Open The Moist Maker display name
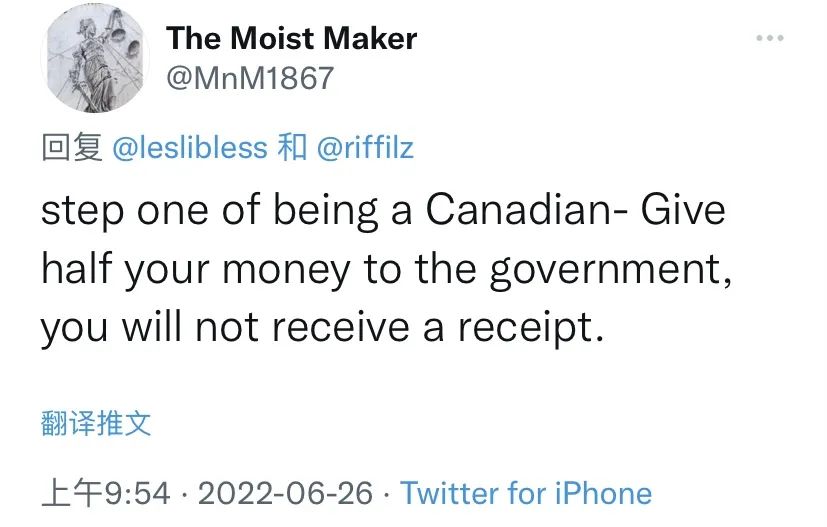This screenshot has width=827, height=527. click(x=291, y=39)
